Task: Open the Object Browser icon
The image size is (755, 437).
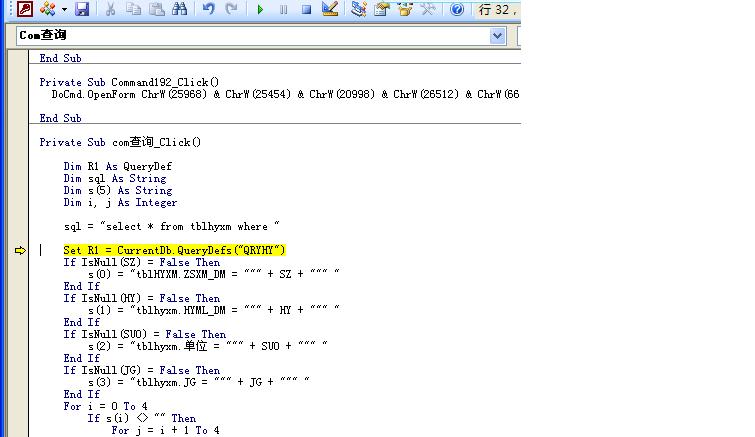Action: pos(405,9)
